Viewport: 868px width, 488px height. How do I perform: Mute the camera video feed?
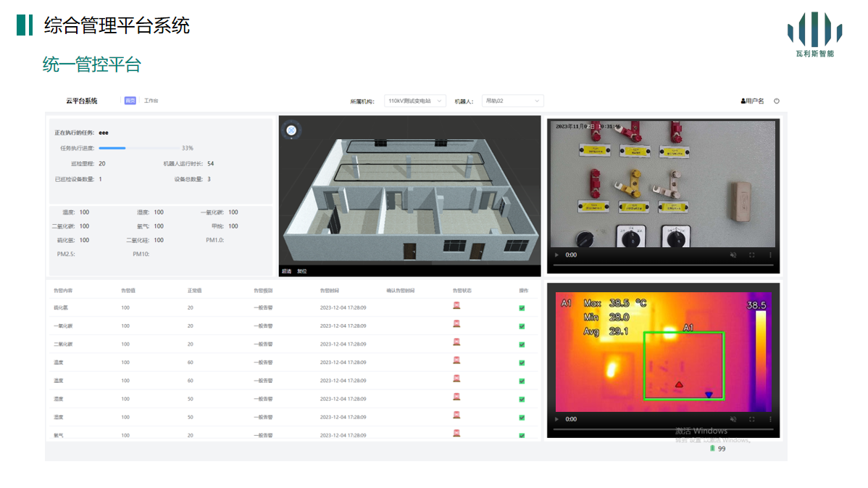(x=733, y=255)
